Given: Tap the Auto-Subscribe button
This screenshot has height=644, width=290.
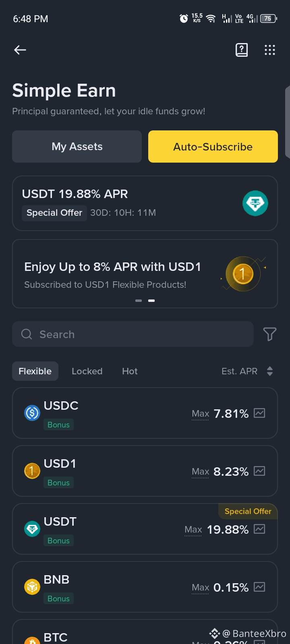Looking at the screenshot, I should 213,147.
